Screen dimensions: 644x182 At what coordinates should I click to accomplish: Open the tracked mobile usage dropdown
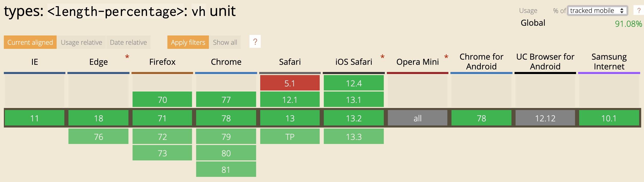point(597,11)
